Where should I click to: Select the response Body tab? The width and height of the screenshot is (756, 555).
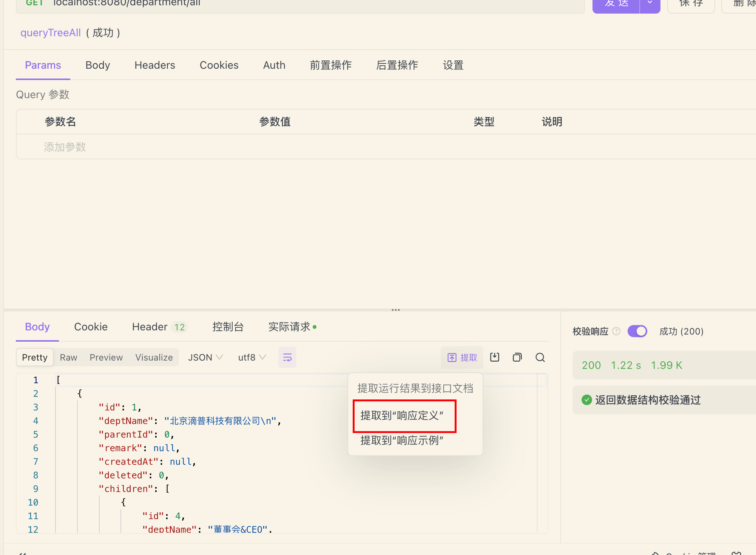[x=37, y=327]
